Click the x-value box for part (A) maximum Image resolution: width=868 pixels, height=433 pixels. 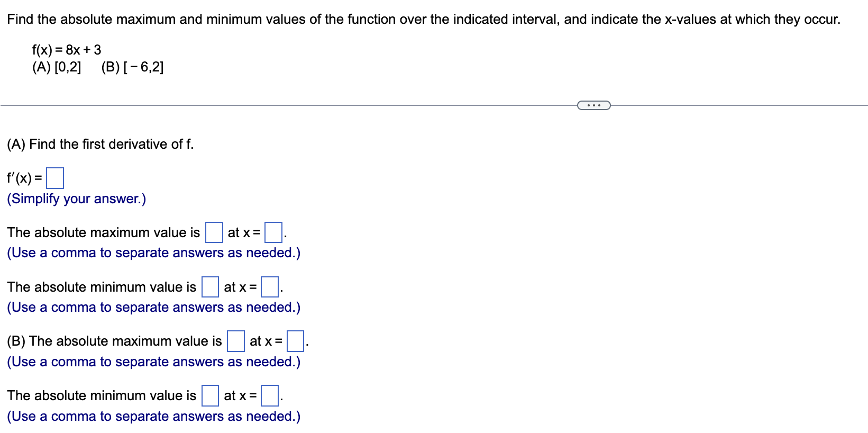coord(273,233)
